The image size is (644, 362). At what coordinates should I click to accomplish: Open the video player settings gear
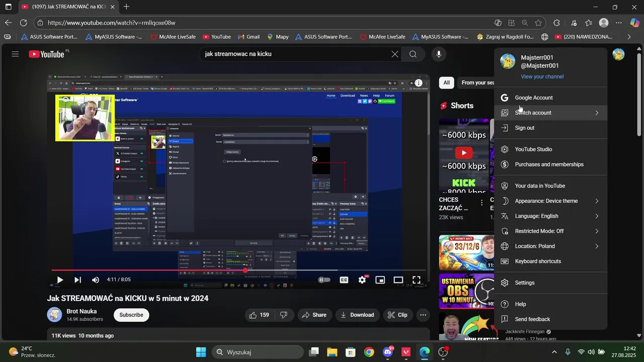point(362,280)
